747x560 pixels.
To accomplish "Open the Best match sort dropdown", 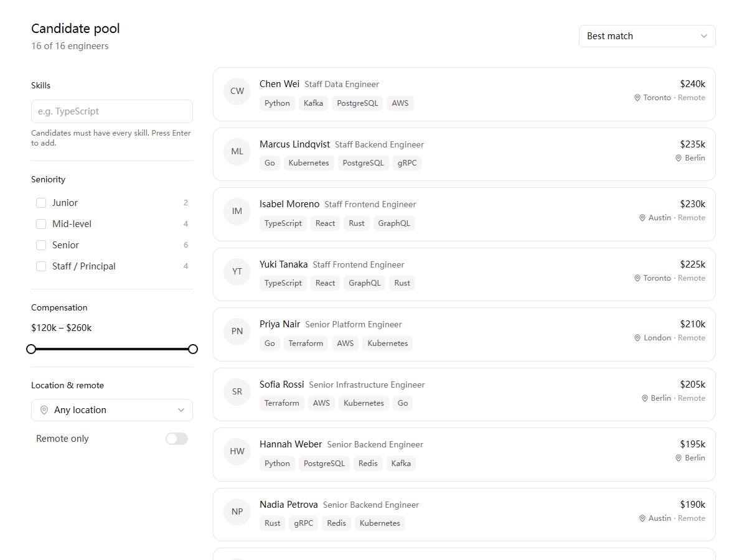I will [x=647, y=36].
